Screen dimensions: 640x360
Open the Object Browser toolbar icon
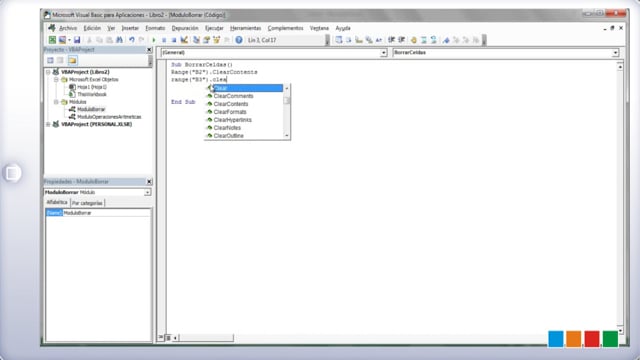point(216,40)
